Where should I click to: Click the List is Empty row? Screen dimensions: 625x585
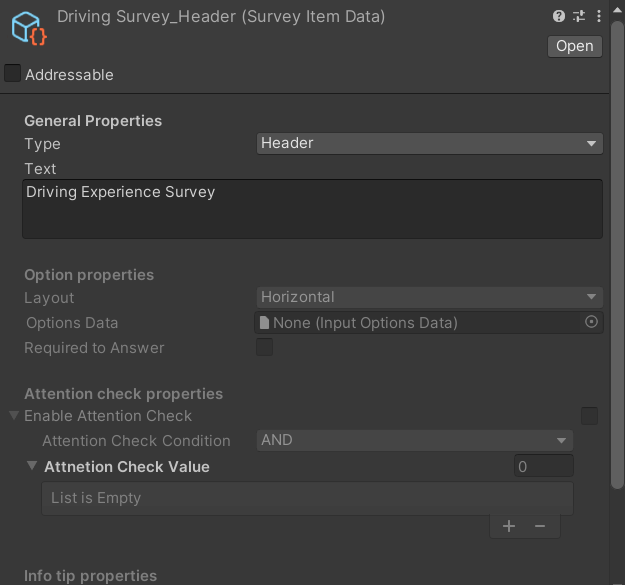click(307, 499)
